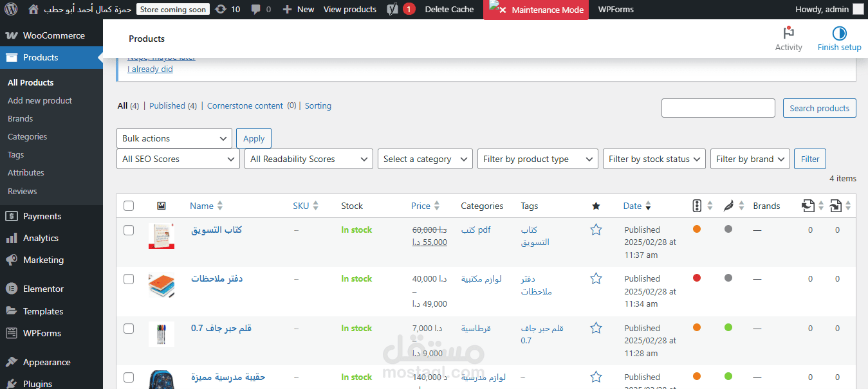
Task: Toggle featured star for دفتر ملاحظات
Action: click(596, 278)
